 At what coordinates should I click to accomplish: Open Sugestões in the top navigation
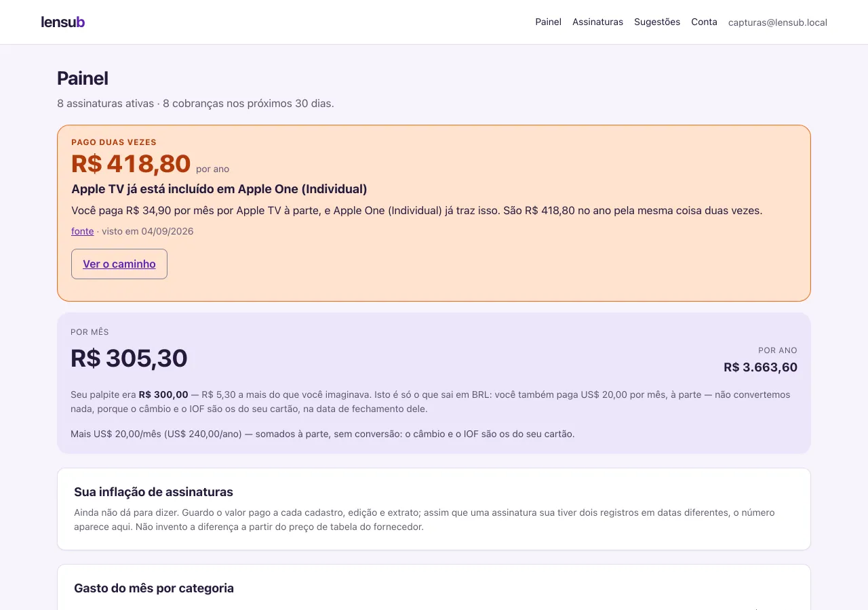(x=657, y=22)
